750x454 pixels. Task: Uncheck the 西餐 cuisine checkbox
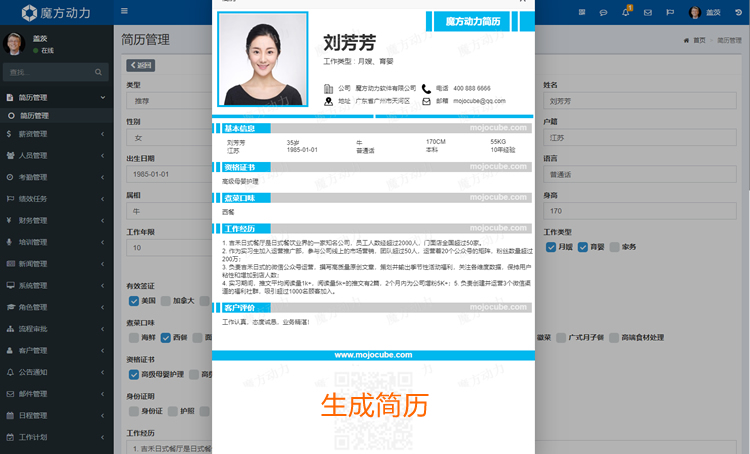point(165,338)
